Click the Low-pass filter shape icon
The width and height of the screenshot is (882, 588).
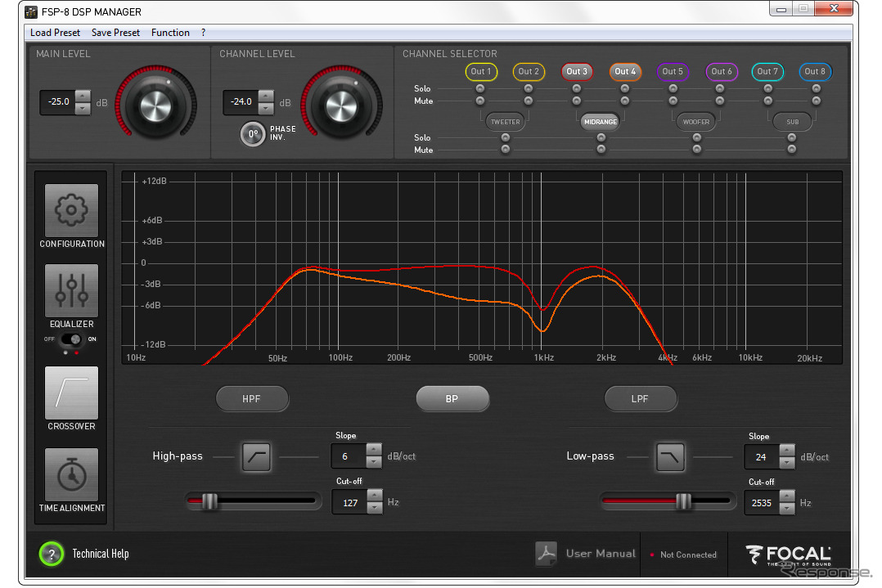(x=670, y=457)
